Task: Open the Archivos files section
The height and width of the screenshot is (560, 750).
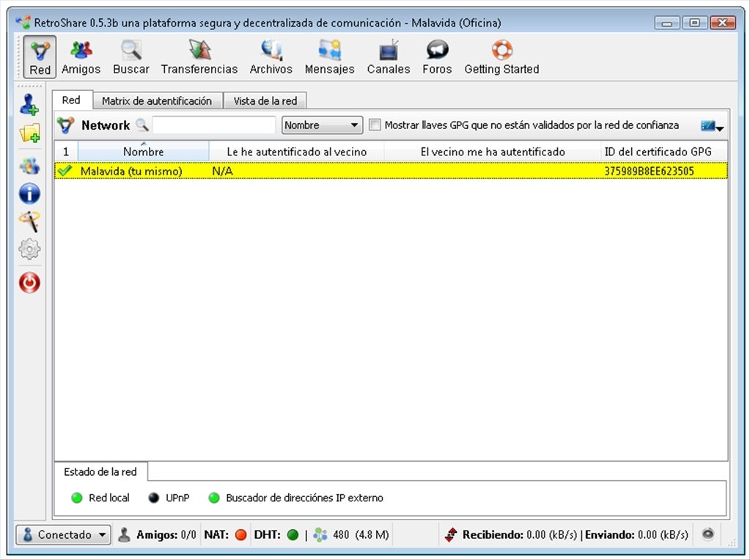Action: [271, 57]
